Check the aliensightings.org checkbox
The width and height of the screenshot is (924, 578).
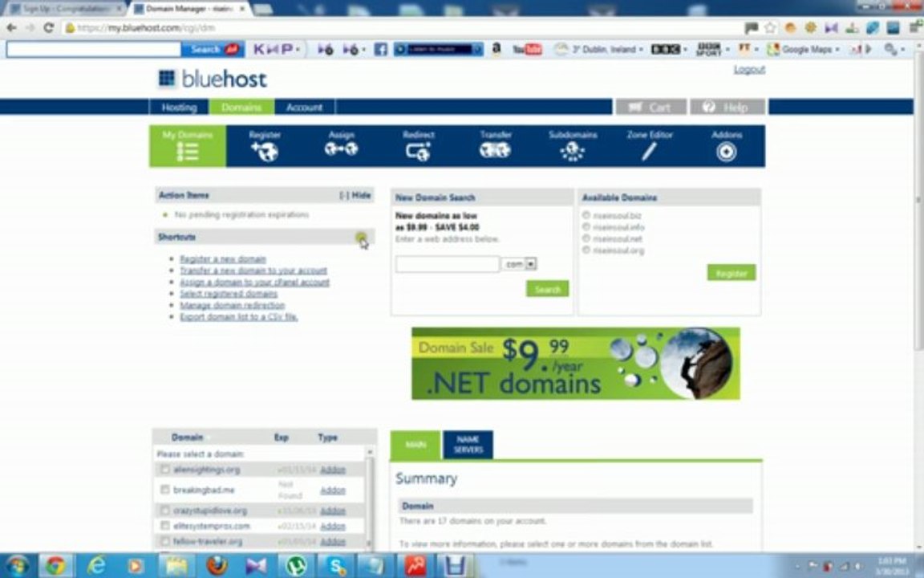click(165, 470)
